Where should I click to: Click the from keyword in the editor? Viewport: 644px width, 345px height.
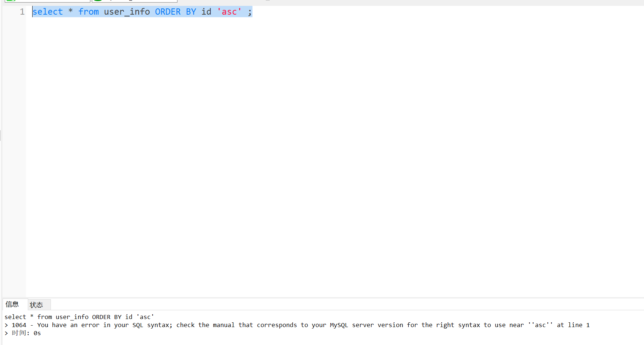pos(89,12)
